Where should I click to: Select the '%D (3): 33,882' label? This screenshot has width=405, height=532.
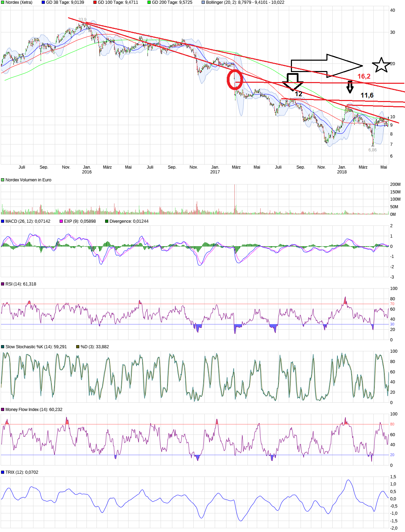[x=95, y=347]
